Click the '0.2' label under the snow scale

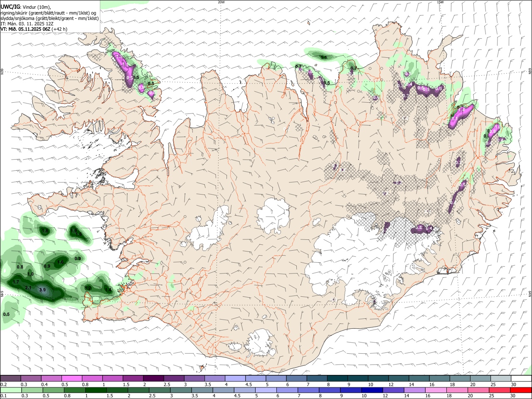(x=3, y=384)
